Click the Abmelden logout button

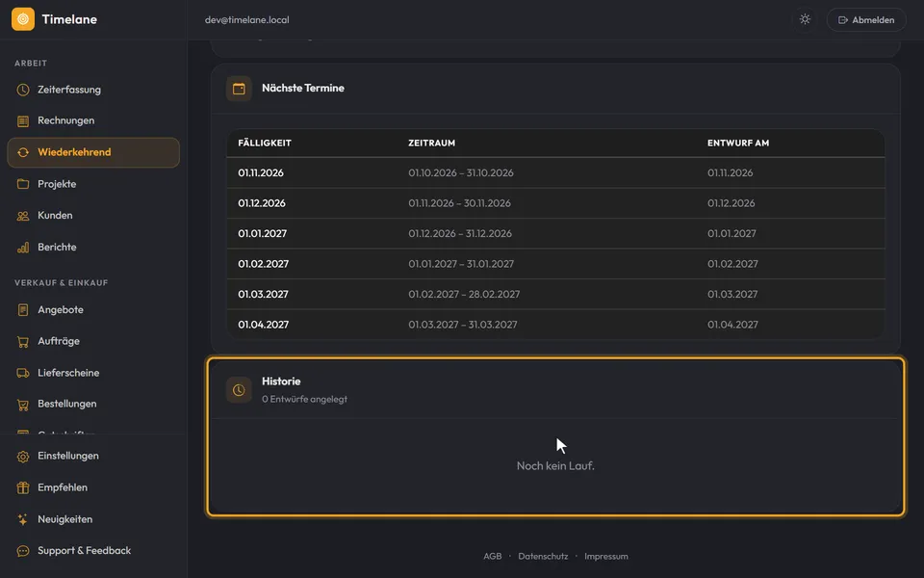click(866, 19)
